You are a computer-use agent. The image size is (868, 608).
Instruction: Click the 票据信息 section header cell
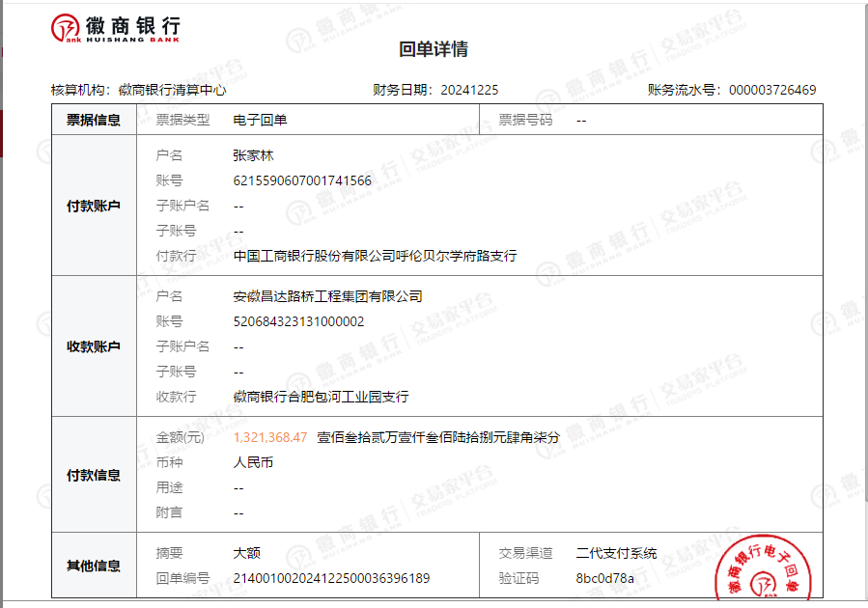94,121
